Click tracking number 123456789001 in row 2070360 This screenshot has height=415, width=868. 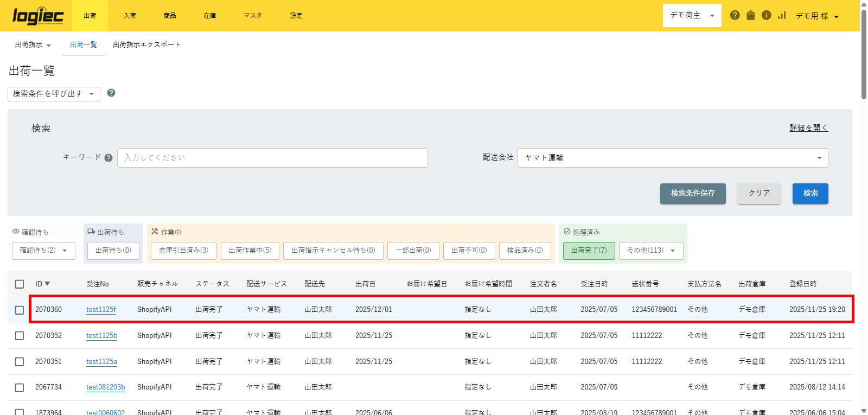coord(654,310)
